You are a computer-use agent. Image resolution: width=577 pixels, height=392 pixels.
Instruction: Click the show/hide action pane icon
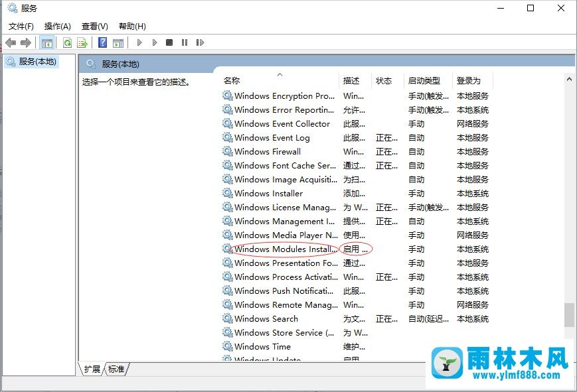tap(118, 42)
